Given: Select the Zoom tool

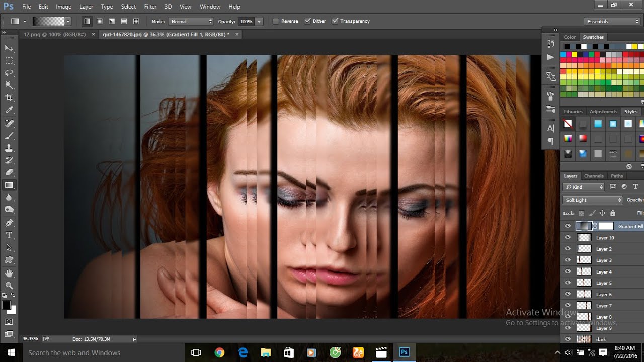Looking at the screenshot, I should tap(9, 285).
